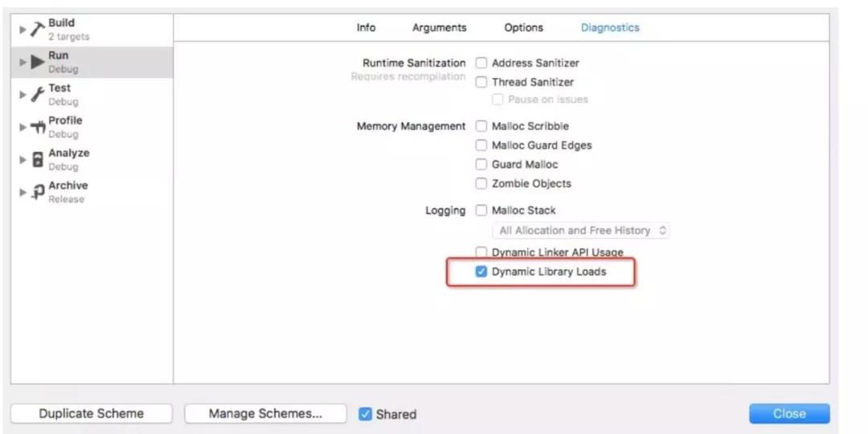The width and height of the screenshot is (868, 434).
Task: Open the All Allocation and Free History dropdown
Action: (x=583, y=231)
